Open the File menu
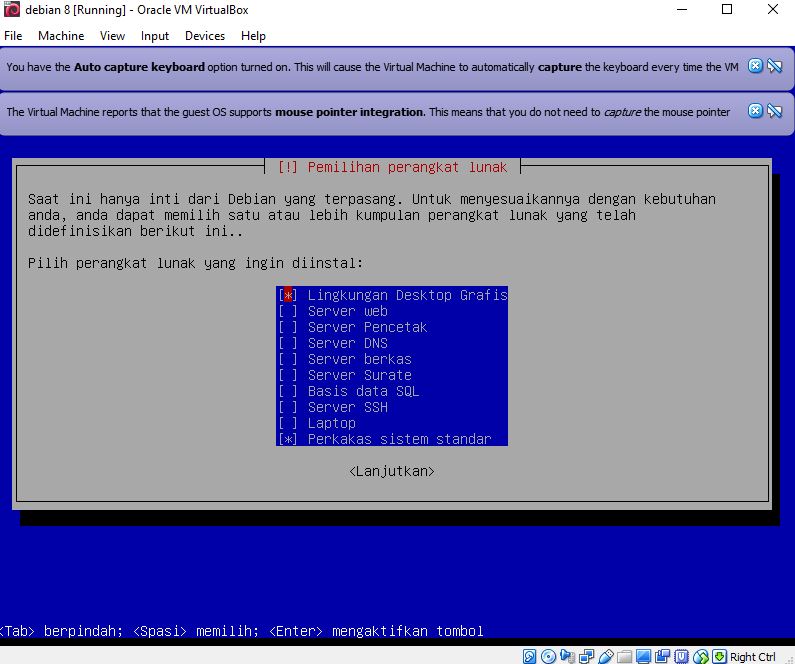Image resolution: width=795 pixels, height=664 pixels. click(x=13, y=36)
